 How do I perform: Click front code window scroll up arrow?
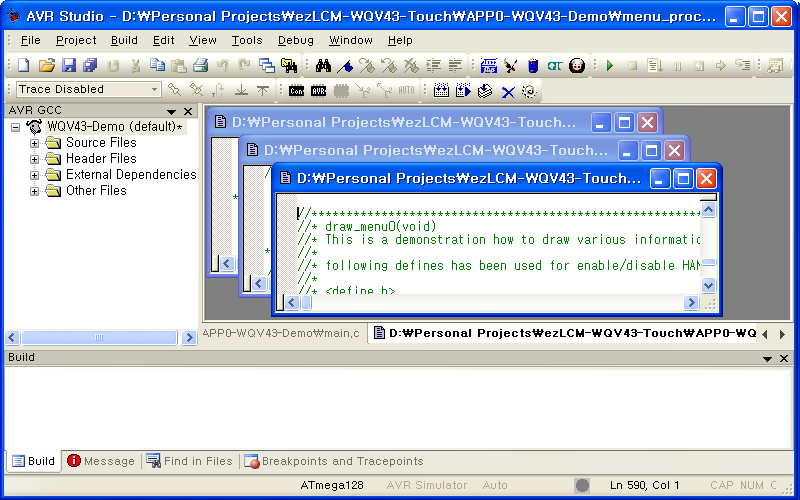pos(708,209)
